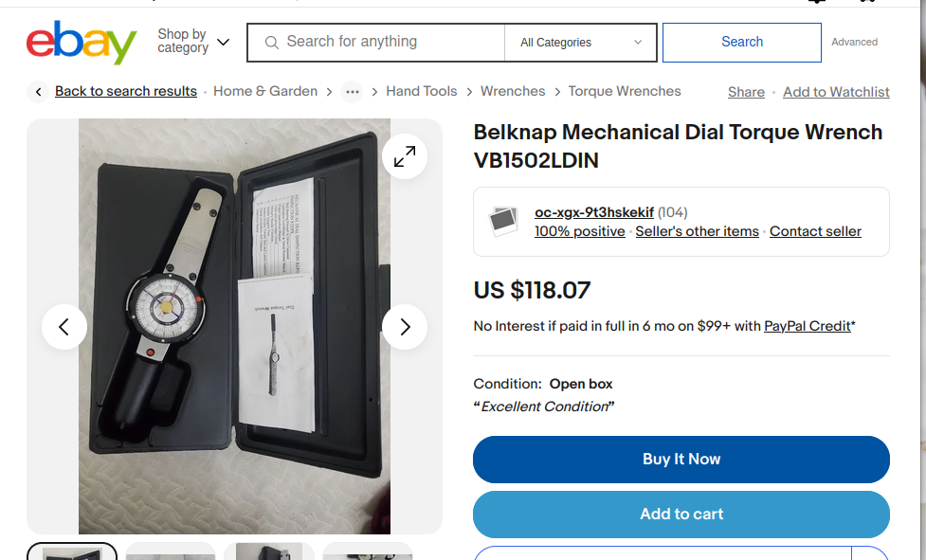Click the blue Search button

(x=742, y=43)
